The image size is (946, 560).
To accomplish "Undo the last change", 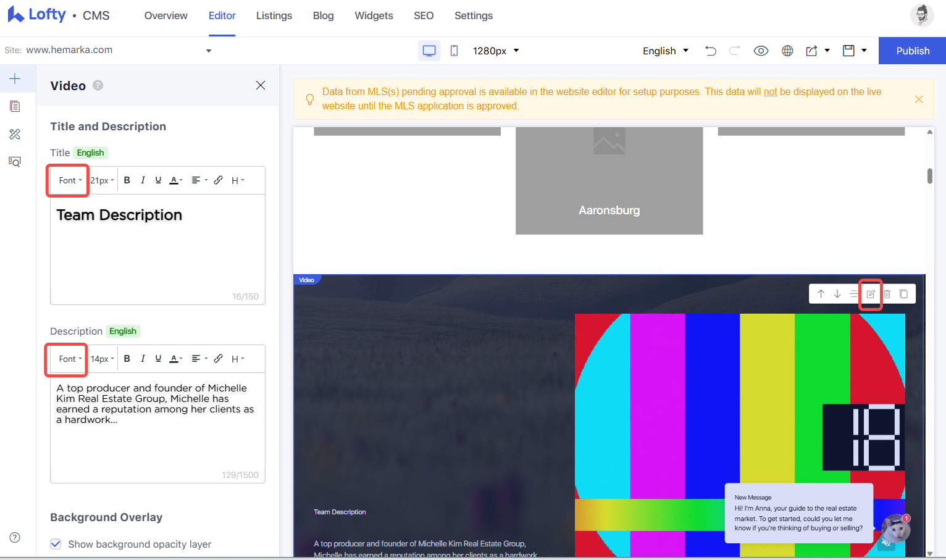I will [711, 51].
